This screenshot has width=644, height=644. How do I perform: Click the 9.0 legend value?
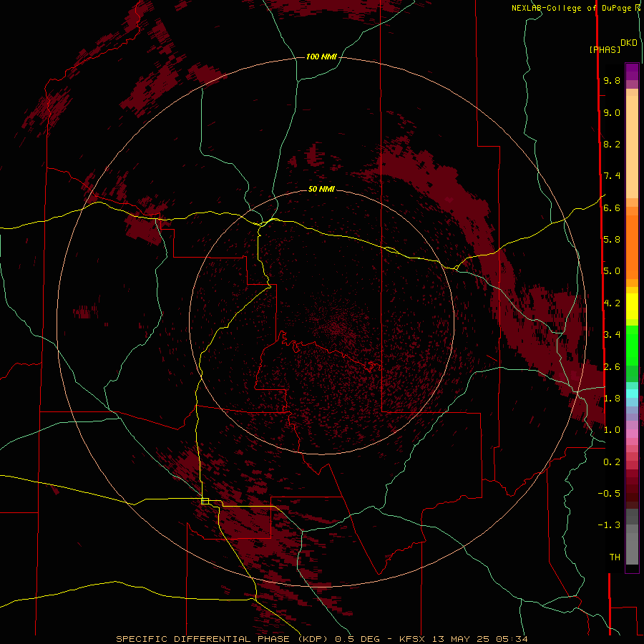612,112
